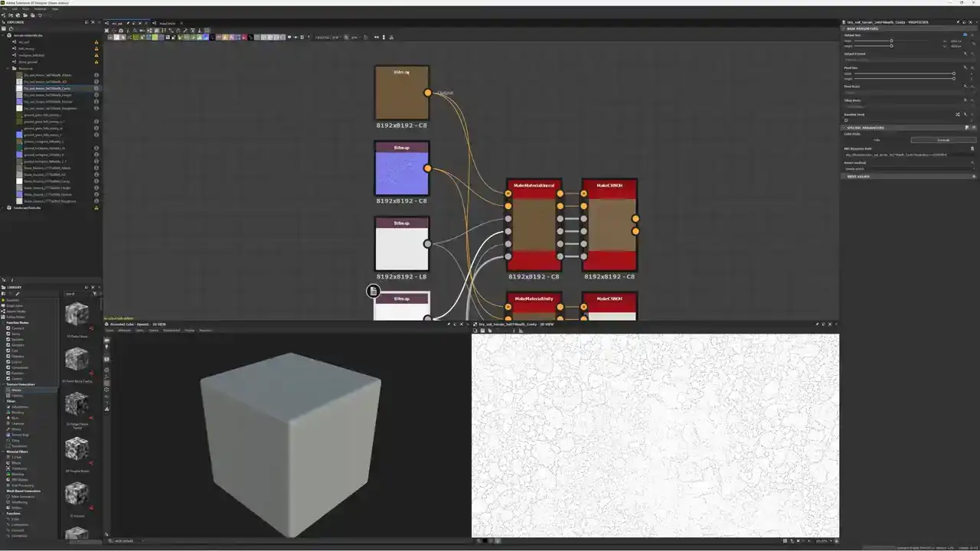Click the document icon beside bottom Bitmap node
This screenshot has width=980, height=551.
pyautogui.click(x=373, y=291)
